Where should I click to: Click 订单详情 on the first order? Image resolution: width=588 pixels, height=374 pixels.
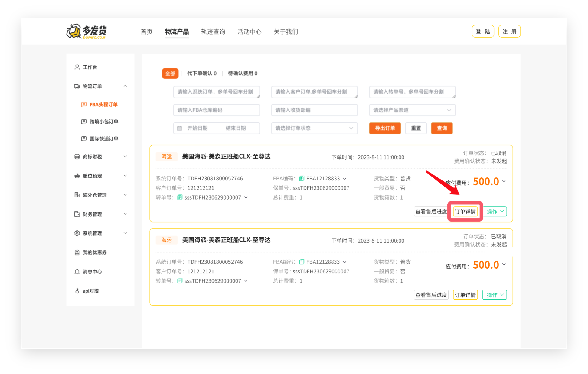click(x=465, y=211)
